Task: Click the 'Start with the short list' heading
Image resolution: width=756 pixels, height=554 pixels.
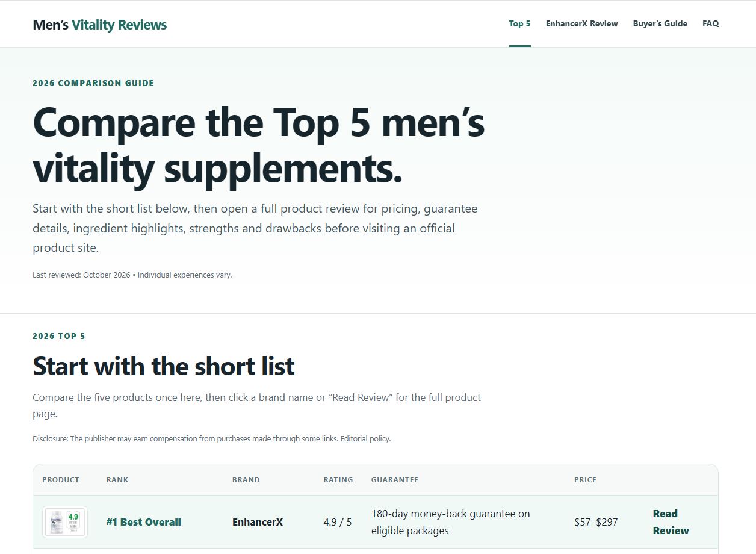Action: click(x=164, y=366)
